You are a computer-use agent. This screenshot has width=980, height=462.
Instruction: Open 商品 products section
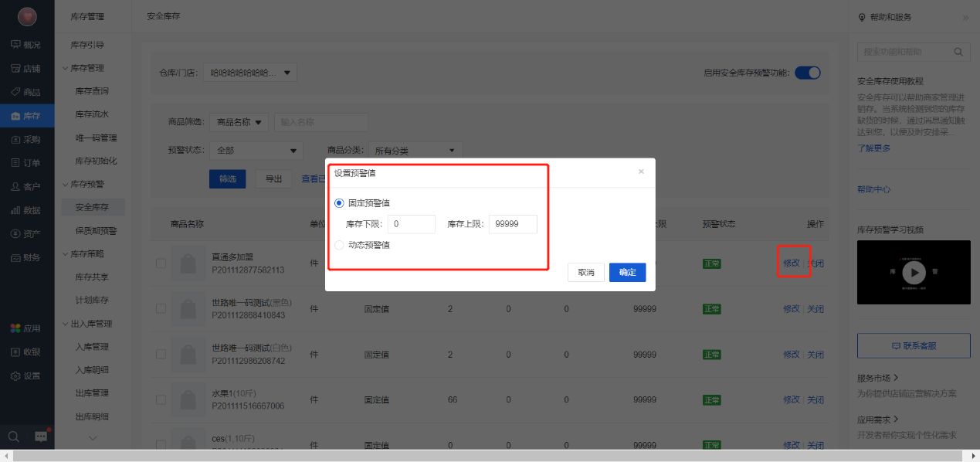[26, 92]
